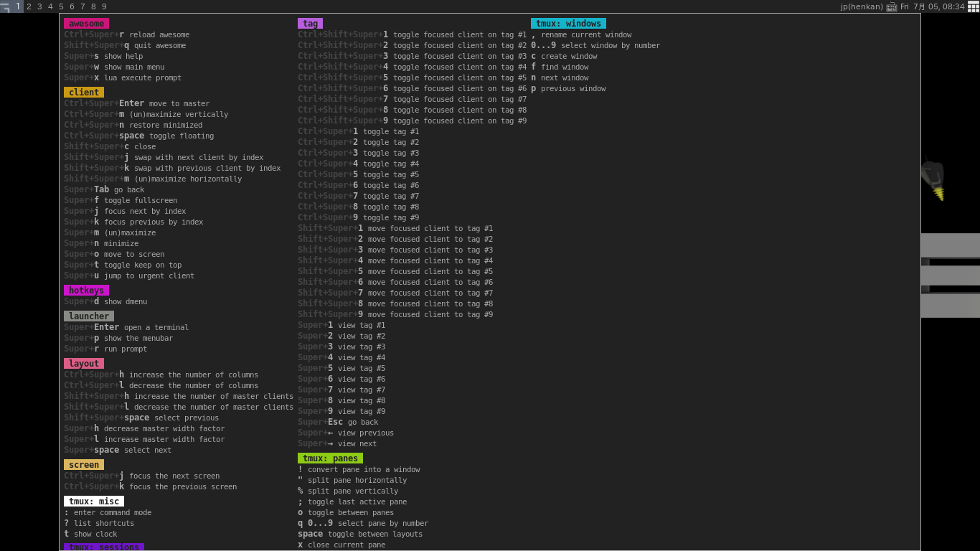The width and height of the screenshot is (980, 551).
Task: Click the tiling layout box icon
Action: tap(974, 6)
